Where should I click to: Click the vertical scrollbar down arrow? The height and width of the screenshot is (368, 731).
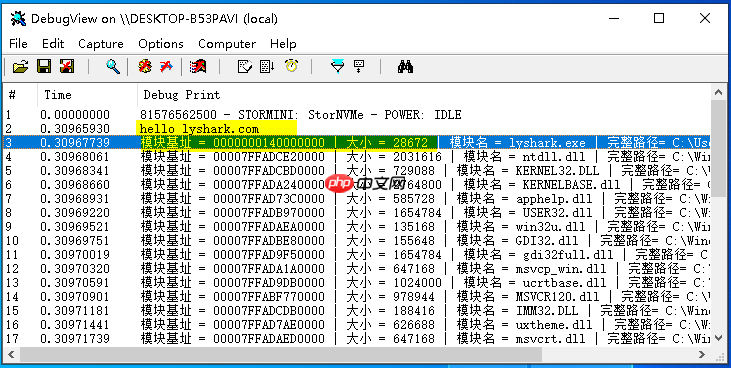point(718,339)
